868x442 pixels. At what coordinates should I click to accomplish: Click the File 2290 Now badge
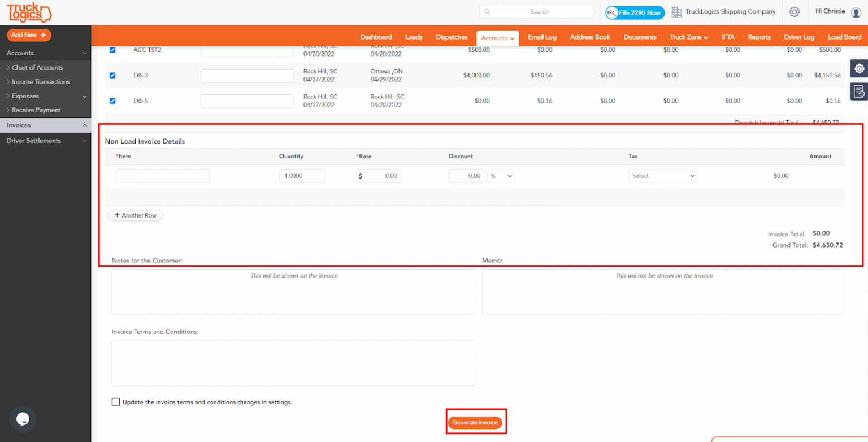[635, 12]
